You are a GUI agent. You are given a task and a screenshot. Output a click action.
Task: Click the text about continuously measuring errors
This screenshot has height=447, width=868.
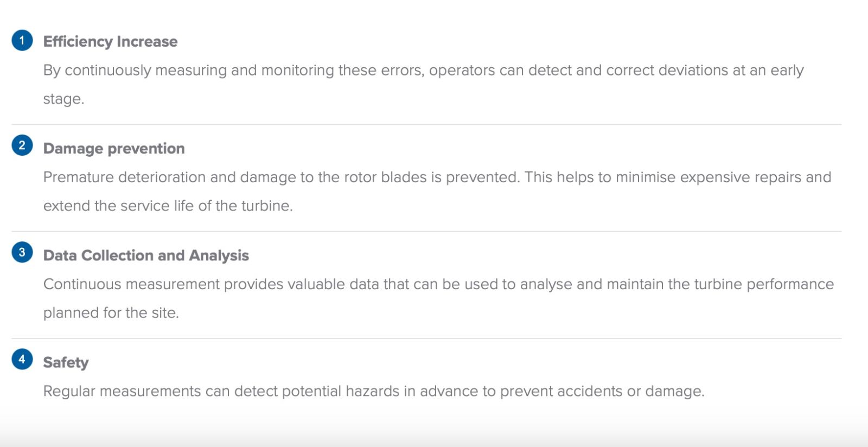(423, 71)
